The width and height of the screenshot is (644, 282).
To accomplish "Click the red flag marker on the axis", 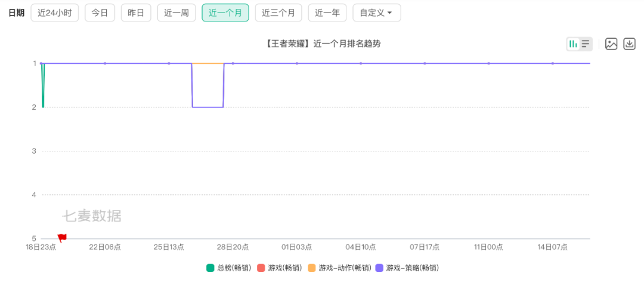I will (x=62, y=238).
